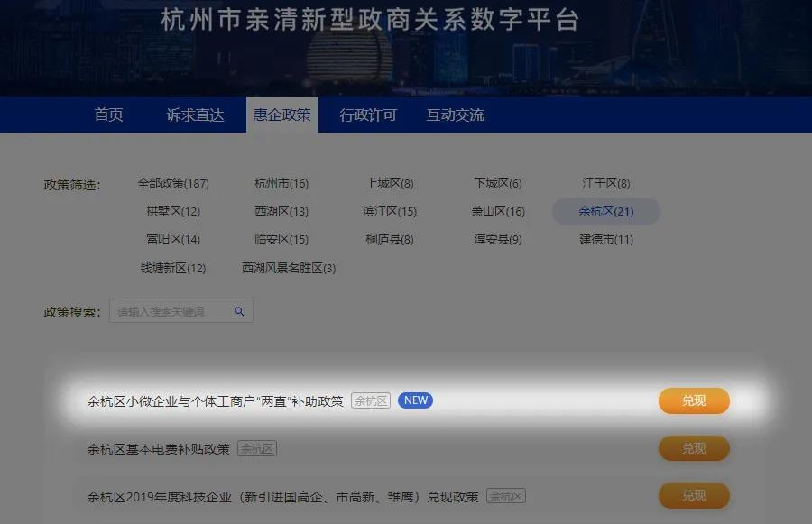Choose the 萧山区(16) filter
The width and height of the screenshot is (812, 524).
pyautogui.click(x=498, y=212)
